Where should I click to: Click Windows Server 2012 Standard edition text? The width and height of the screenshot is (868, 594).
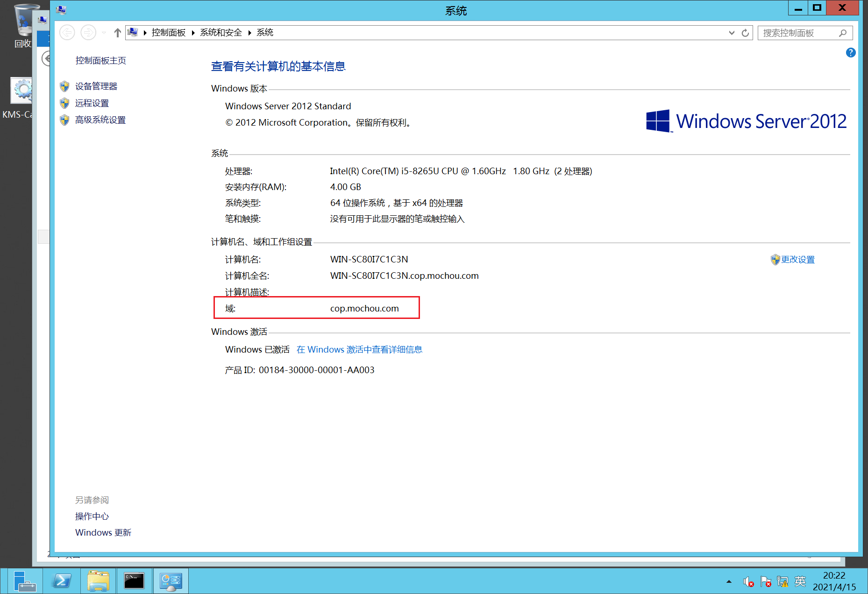pyautogui.click(x=288, y=106)
